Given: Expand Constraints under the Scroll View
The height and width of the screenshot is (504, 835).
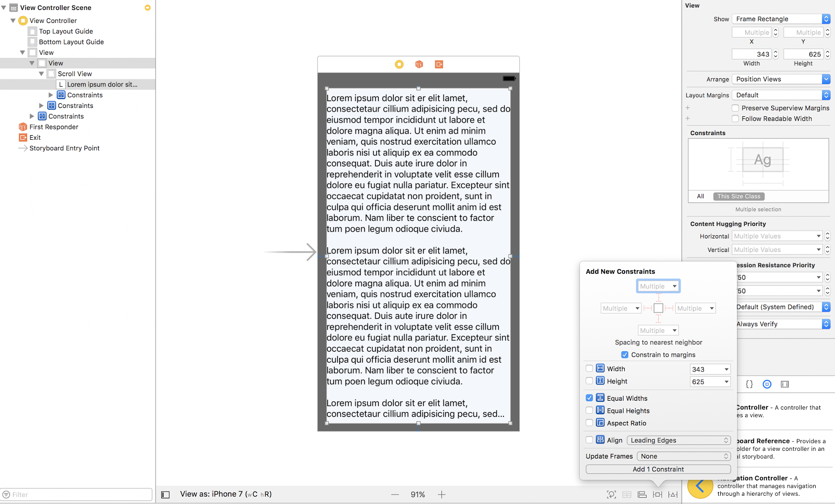Looking at the screenshot, I should (x=51, y=95).
